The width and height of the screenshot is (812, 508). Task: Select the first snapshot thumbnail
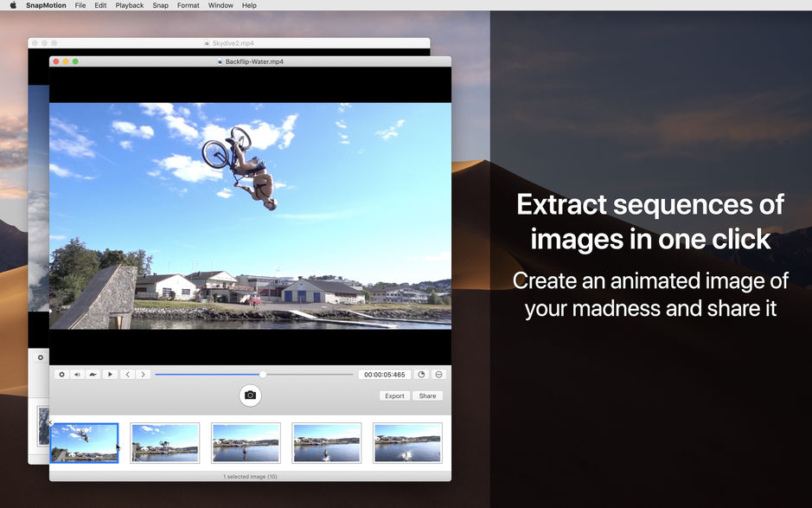tap(84, 442)
